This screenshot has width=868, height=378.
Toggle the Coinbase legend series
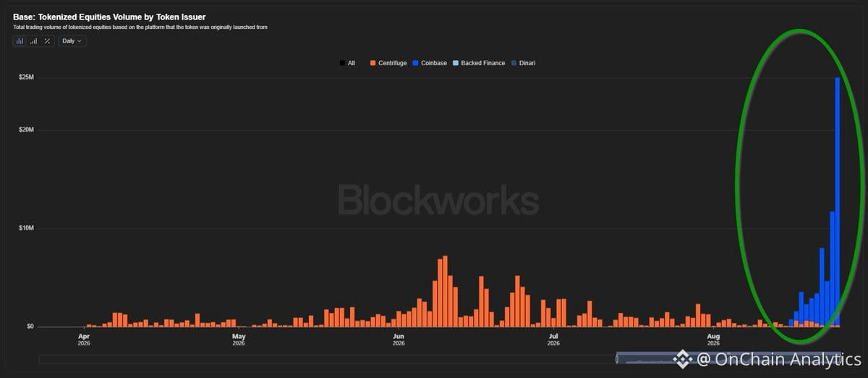pos(430,63)
